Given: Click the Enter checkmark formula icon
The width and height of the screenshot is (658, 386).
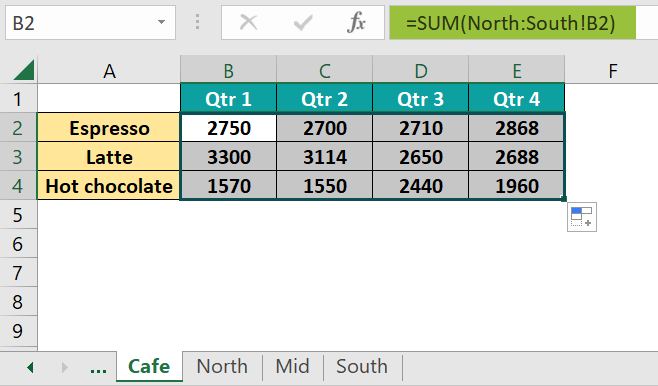Looking at the screenshot, I should tap(303, 22).
